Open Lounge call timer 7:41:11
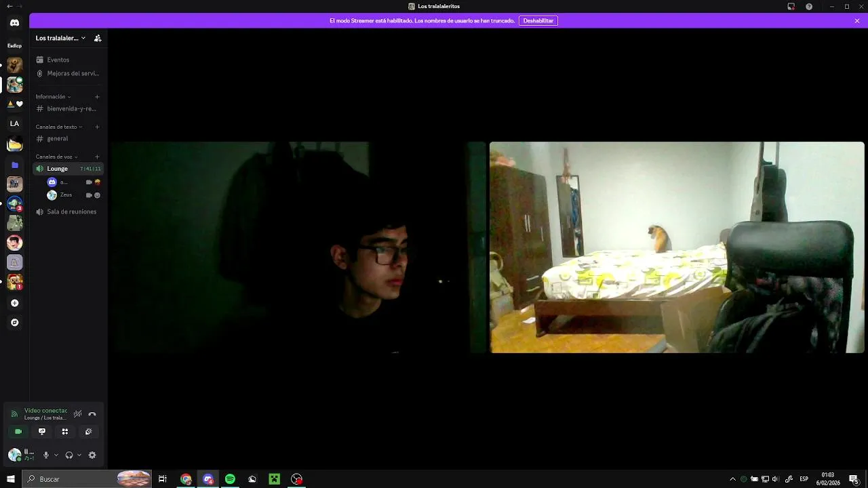This screenshot has height=488, width=868. pyautogui.click(x=90, y=169)
